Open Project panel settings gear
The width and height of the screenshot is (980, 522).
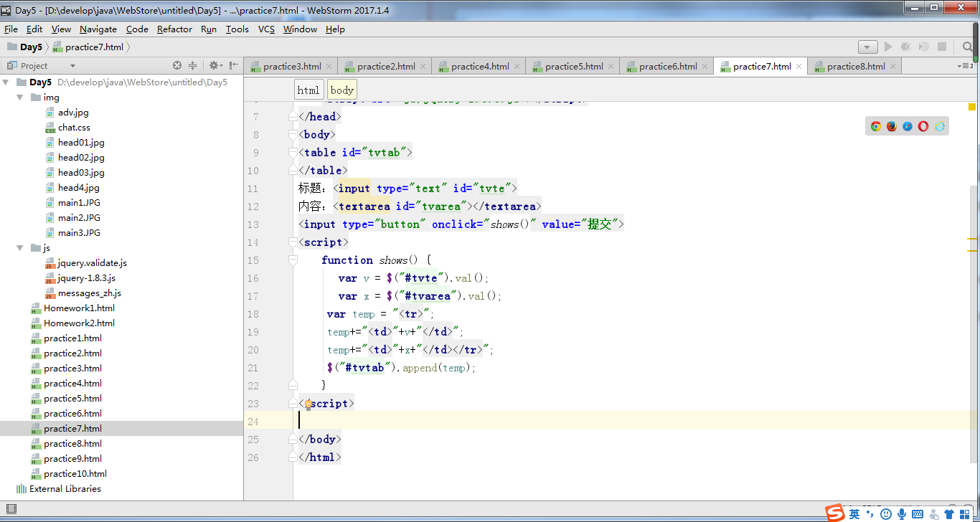point(215,65)
